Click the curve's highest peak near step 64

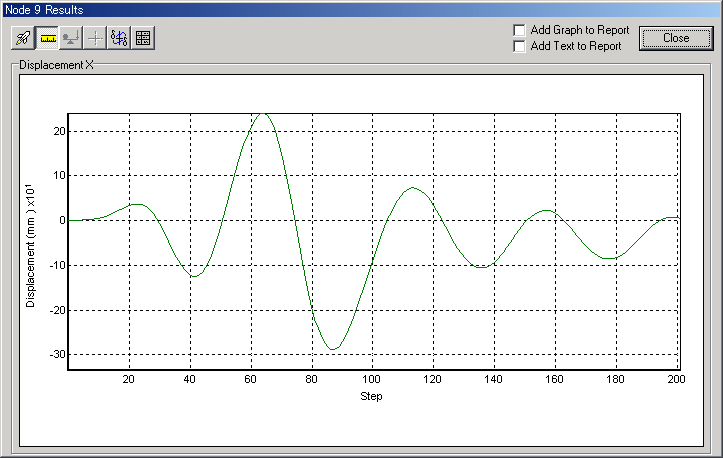pyautogui.click(x=264, y=113)
